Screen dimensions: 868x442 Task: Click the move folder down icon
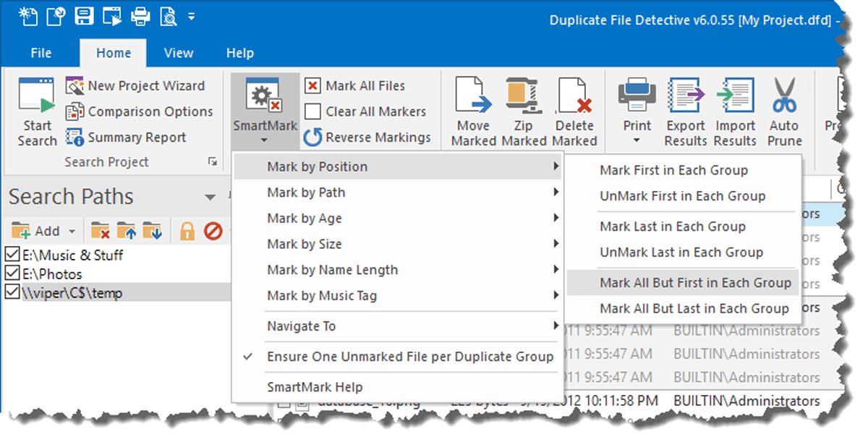coord(152,231)
